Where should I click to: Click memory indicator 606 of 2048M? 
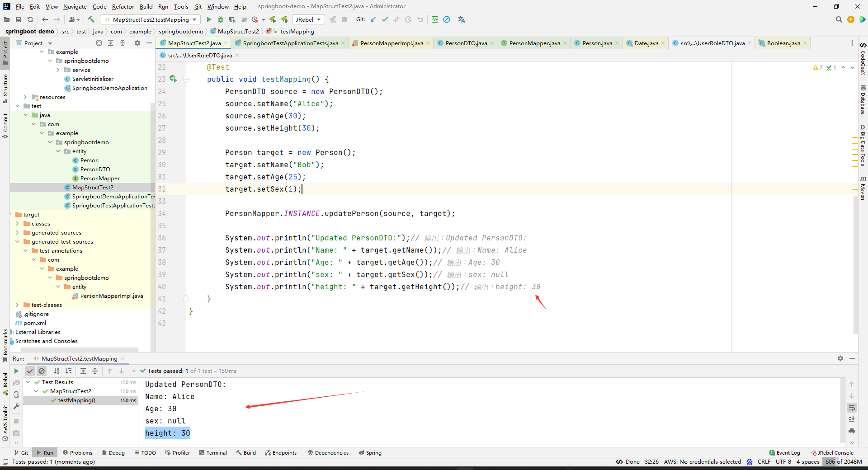pos(843,462)
